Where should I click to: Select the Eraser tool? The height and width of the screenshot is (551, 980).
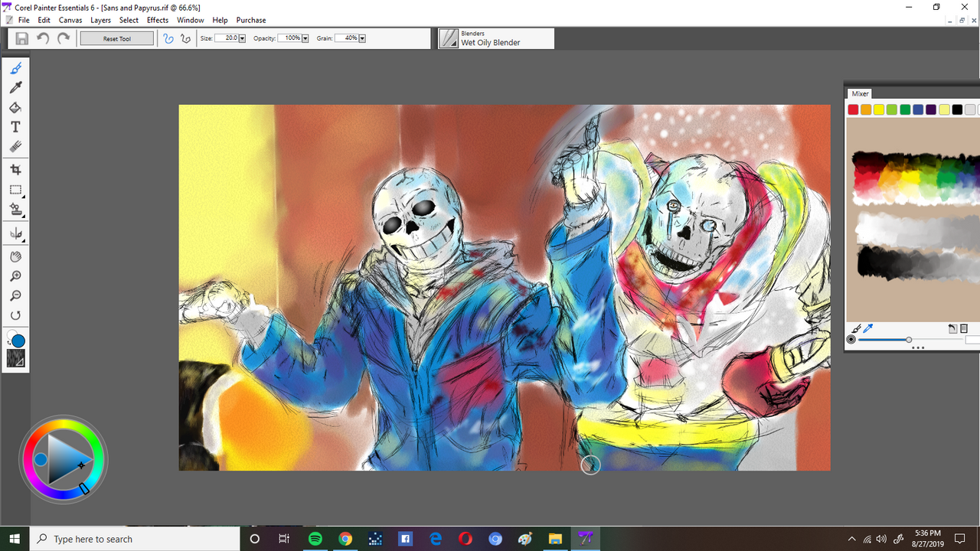pyautogui.click(x=15, y=146)
